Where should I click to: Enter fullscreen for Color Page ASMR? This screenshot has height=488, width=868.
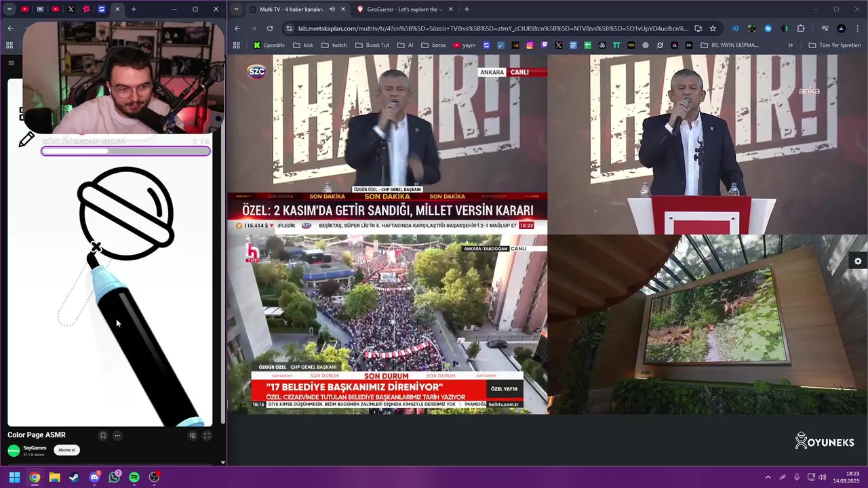(208, 436)
